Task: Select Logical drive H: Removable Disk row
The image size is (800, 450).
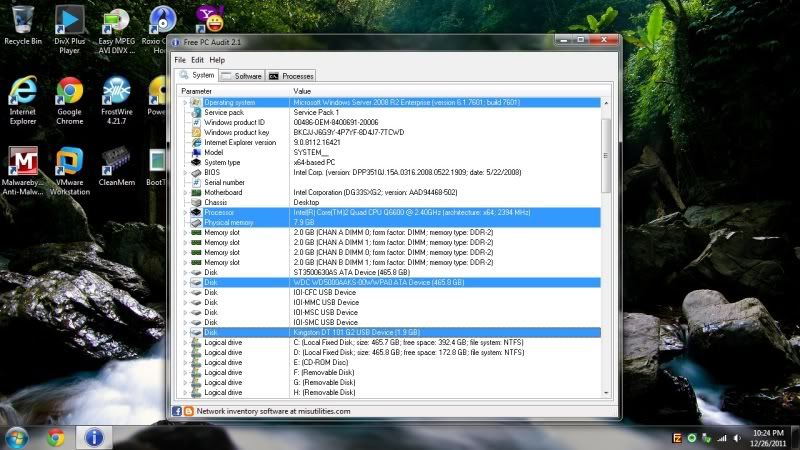Action: [x=391, y=392]
